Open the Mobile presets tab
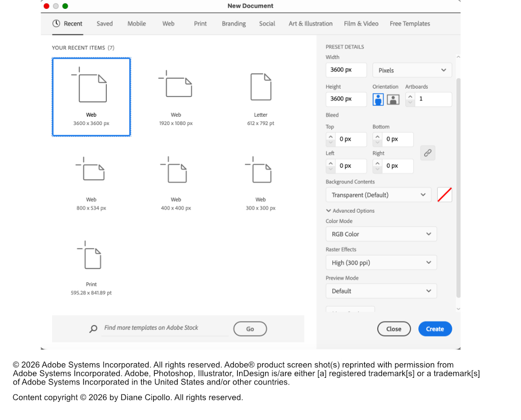 click(137, 23)
